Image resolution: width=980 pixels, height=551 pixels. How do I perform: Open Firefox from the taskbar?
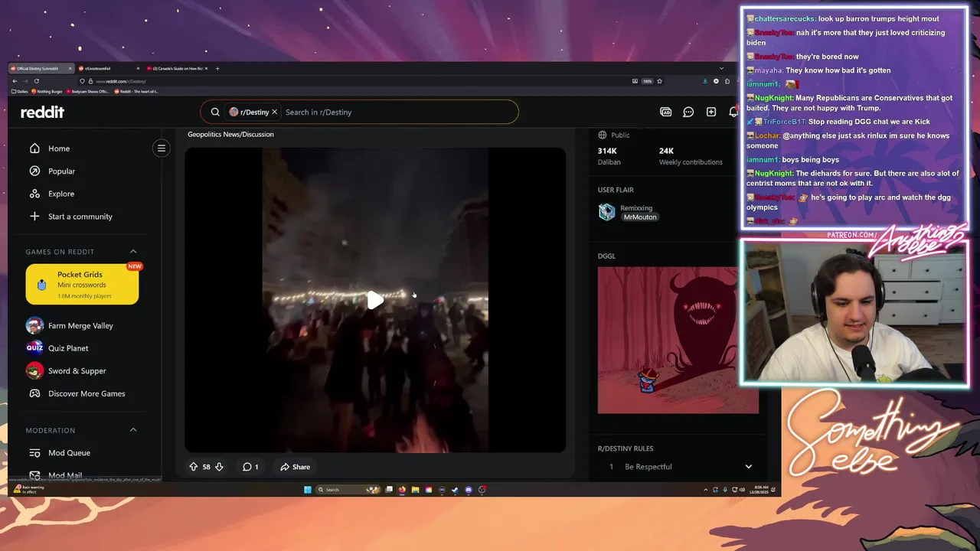[x=402, y=490]
